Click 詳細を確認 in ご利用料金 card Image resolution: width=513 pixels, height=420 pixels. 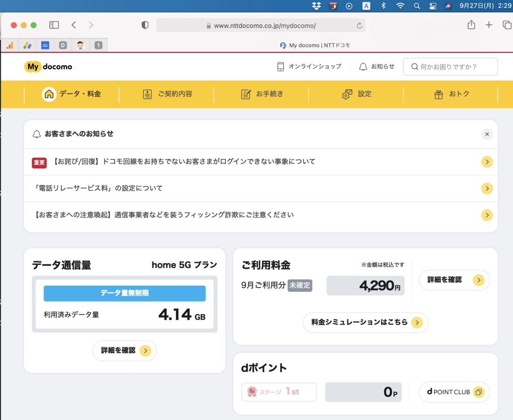(454, 280)
